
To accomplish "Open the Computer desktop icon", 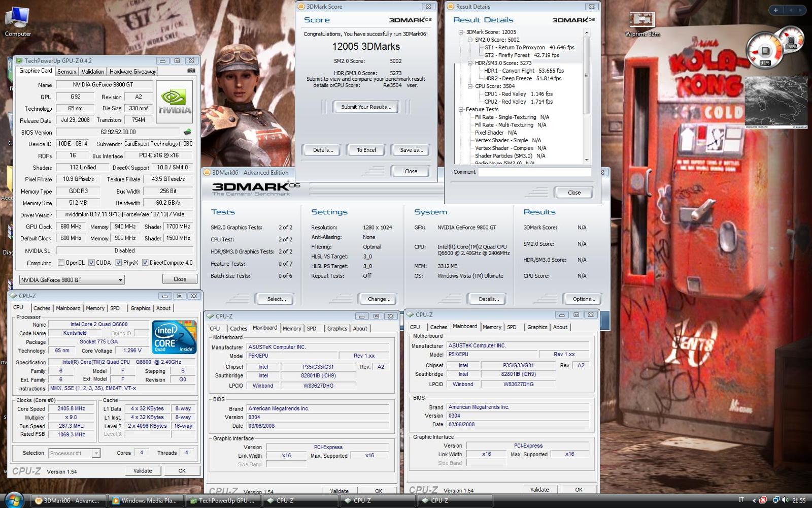I will point(17,20).
